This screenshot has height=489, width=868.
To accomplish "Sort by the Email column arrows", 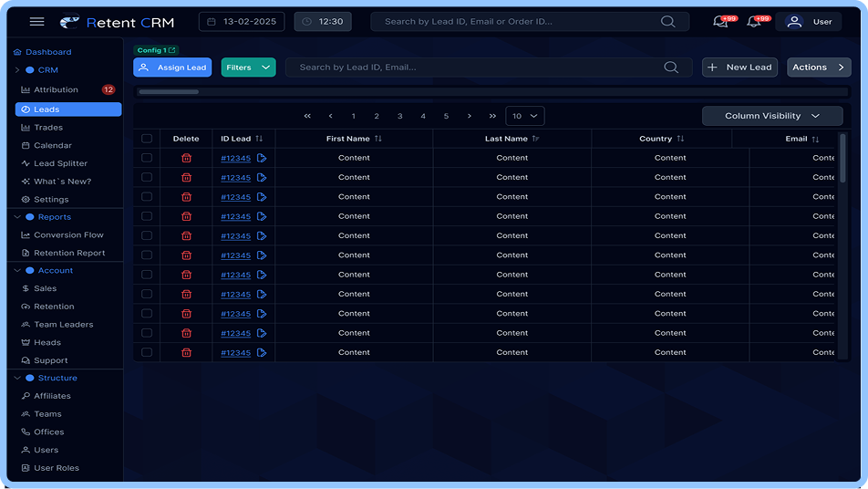I will tap(815, 139).
